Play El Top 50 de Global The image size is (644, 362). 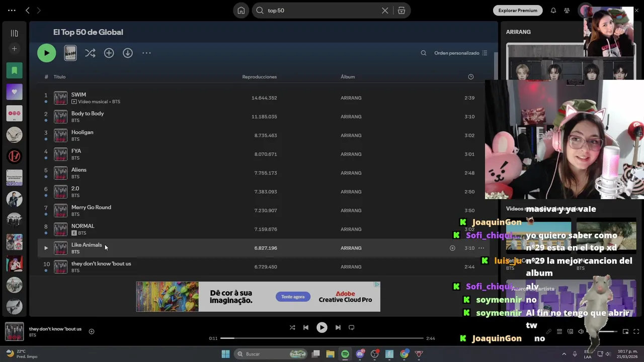(46, 53)
